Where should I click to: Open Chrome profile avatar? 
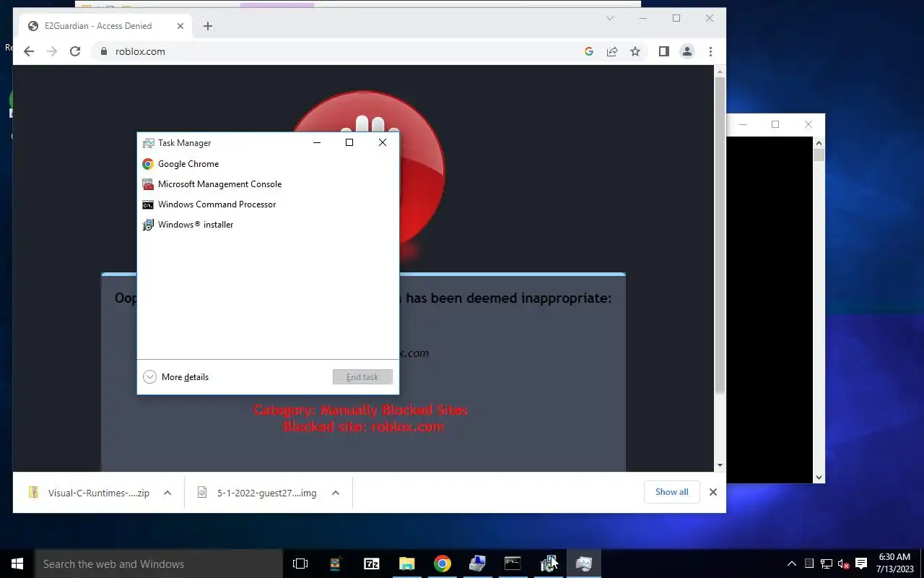687,51
